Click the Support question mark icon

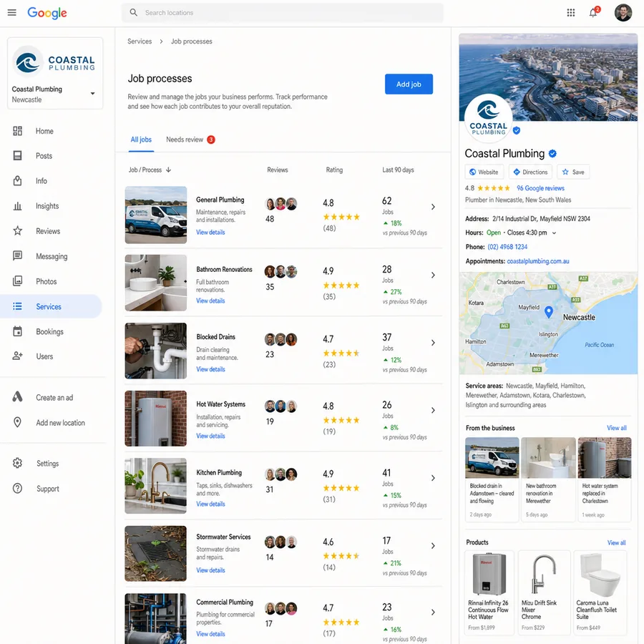pos(17,488)
